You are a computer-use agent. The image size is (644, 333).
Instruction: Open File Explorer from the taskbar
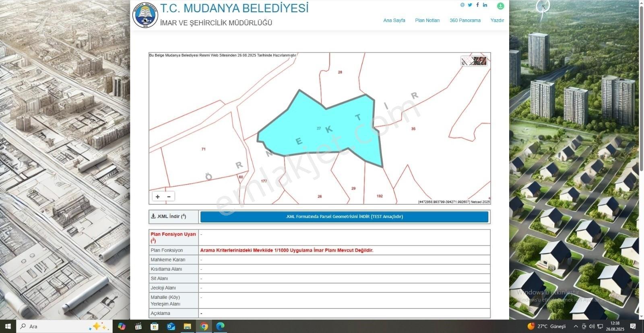coord(187,326)
